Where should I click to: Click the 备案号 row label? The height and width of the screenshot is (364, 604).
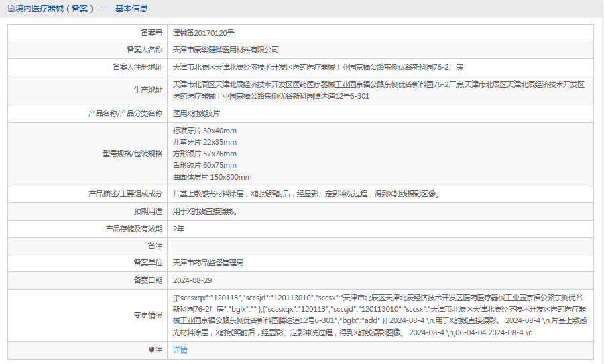152,33
